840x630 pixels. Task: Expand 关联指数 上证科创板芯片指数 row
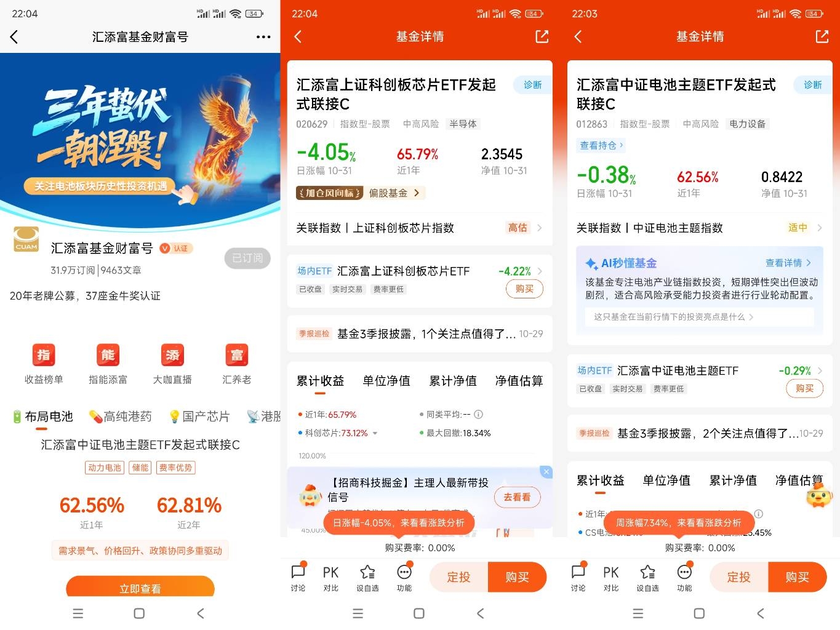point(419,228)
